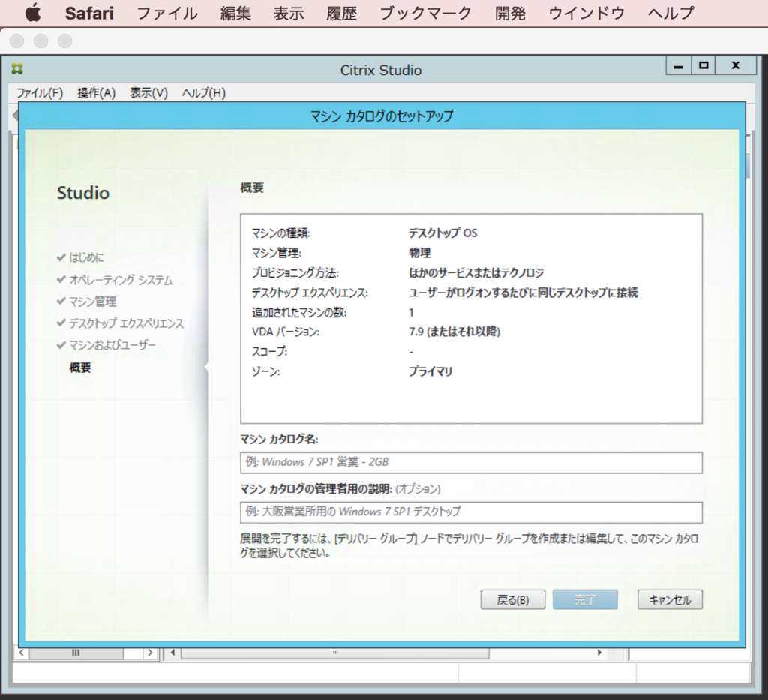Click ほかのサービスまたはテクノロジ value
Image resolution: width=768 pixels, height=700 pixels.
(476, 273)
